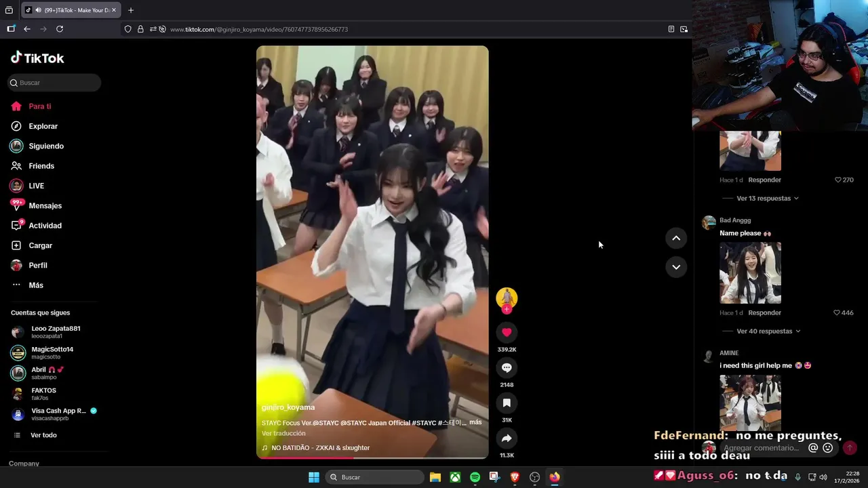Go back with browser back arrow
868x488 pixels.
pyautogui.click(x=27, y=29)
